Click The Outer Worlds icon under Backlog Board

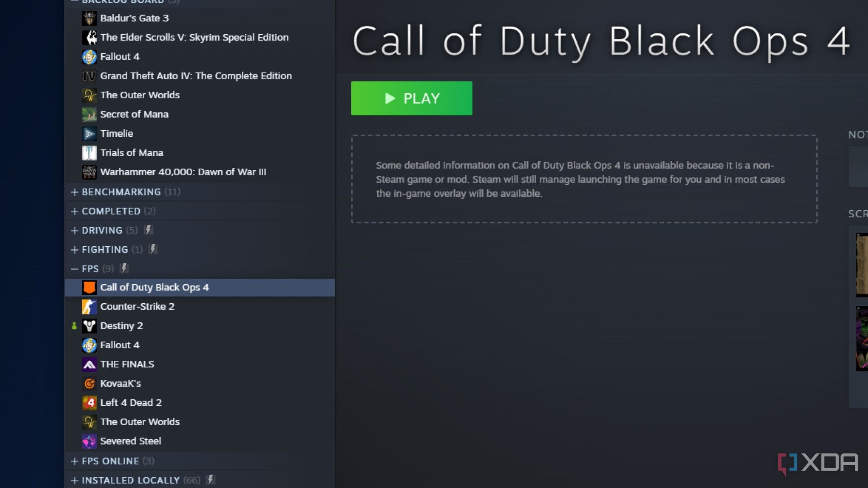(89, 95)
